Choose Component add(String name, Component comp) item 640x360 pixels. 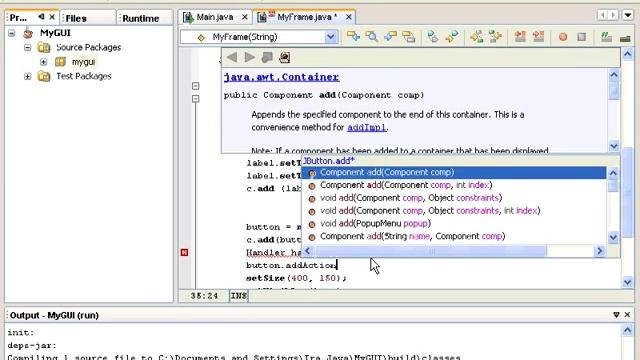pyautogui.click(x=453, y=236)
